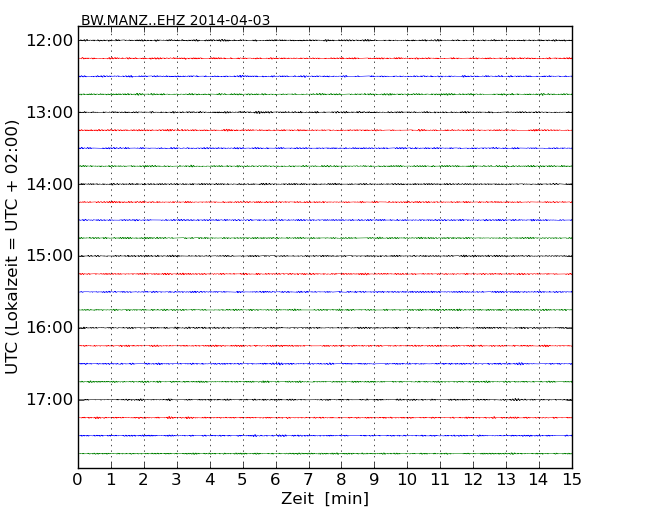The height and width of the screenshot is (520, 650).
Task: Click the x-axis tick label 5
Action: [x=243, y=480]
